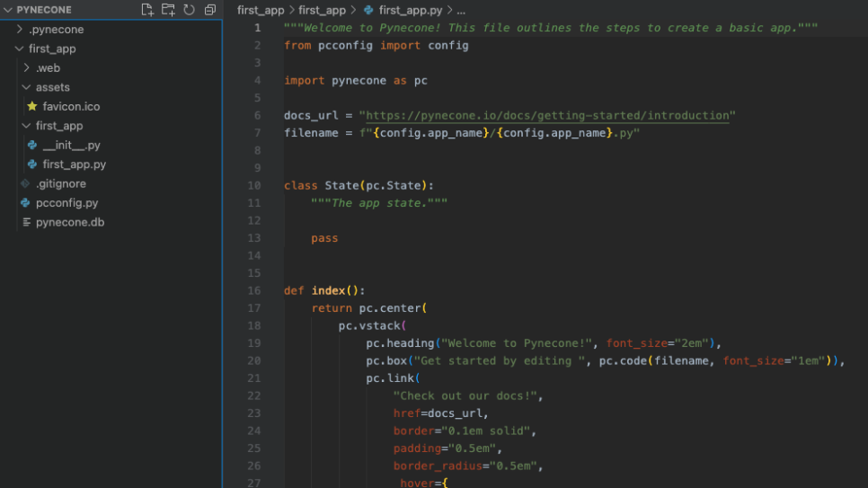Collapse the PYNECONE section chevron

8,10
